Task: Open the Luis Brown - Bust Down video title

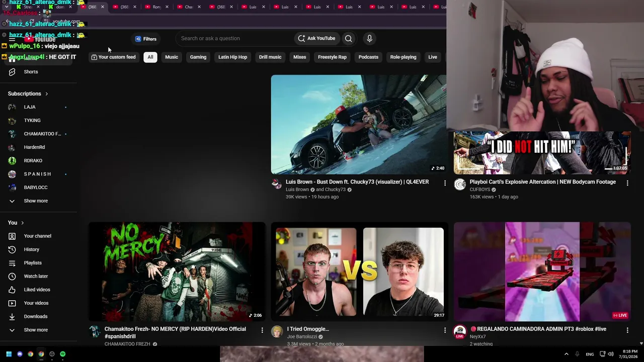Action: tap(357, 182)
